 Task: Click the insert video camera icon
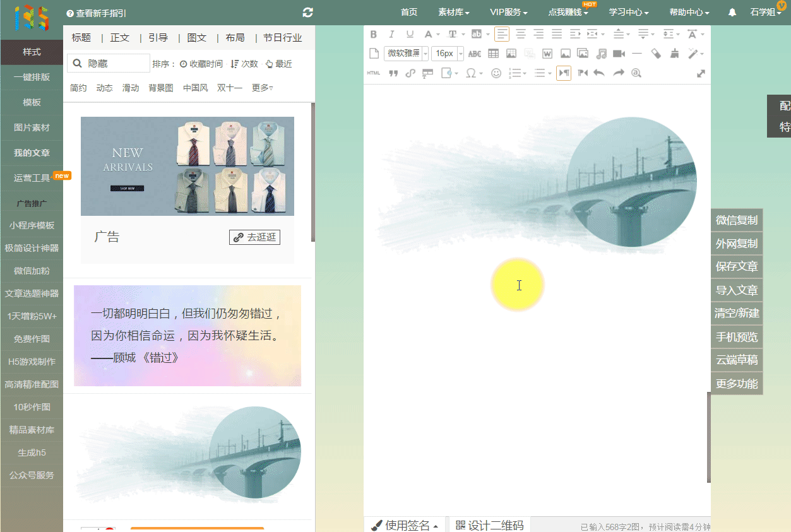(x=619, y=54)
